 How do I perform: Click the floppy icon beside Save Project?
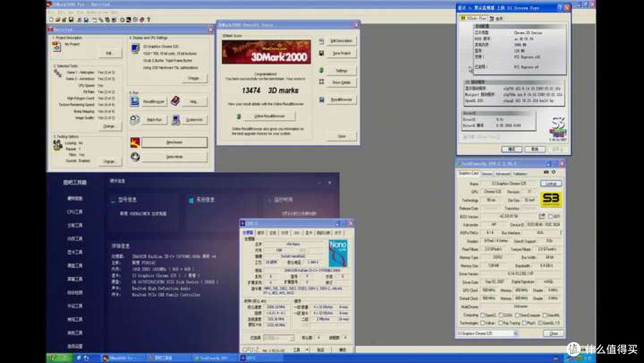click(321, 53)
